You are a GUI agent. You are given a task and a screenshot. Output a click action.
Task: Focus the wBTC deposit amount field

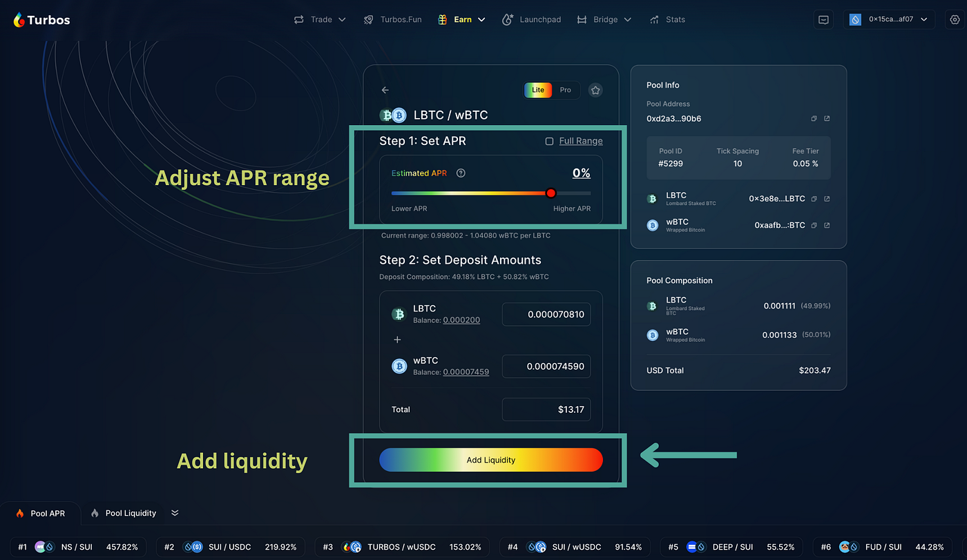tap(546, 366)
